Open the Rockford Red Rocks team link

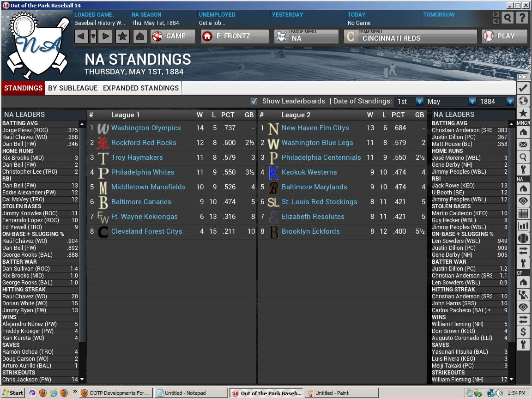click(144, 143)
